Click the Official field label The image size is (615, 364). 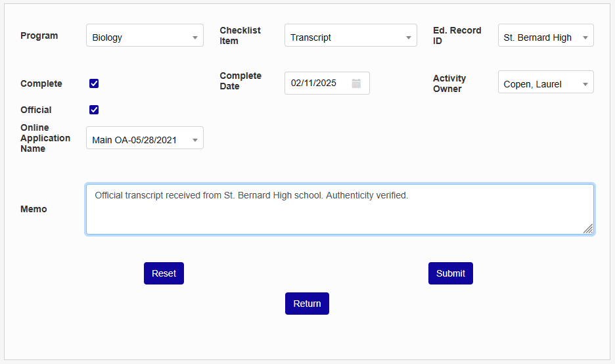coord(36,110)
